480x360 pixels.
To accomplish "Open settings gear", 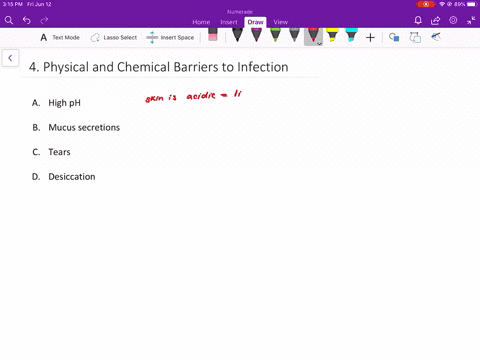I will pos(453,20).
